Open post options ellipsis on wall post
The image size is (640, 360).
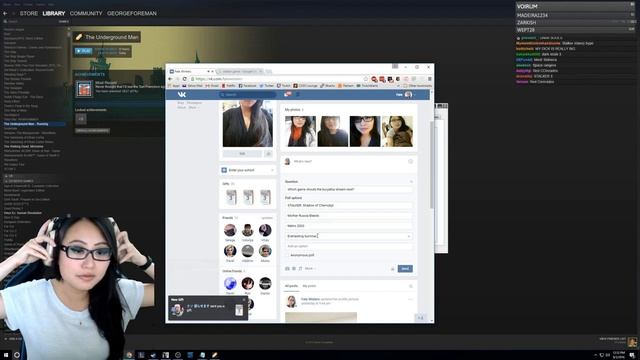[410, 300]
